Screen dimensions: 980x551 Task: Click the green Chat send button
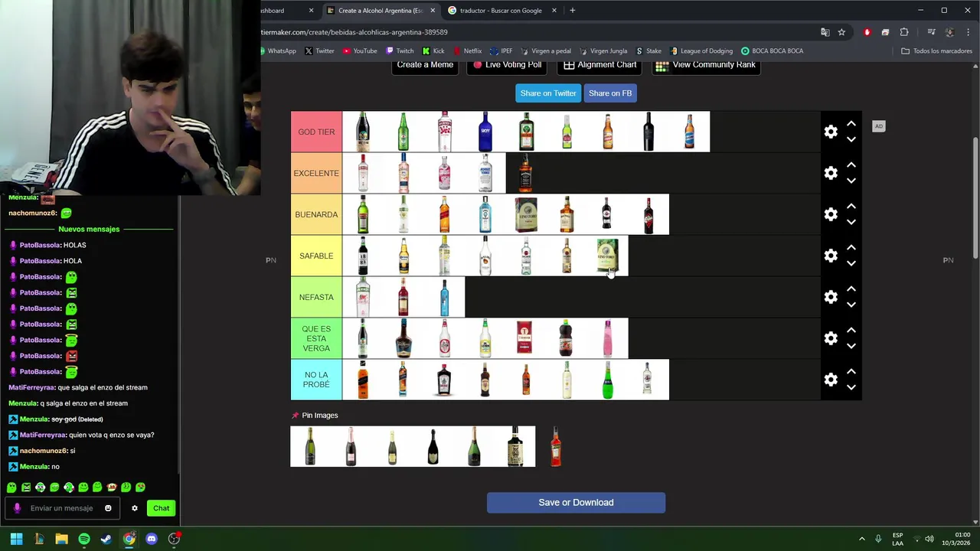tap(161, 508)
